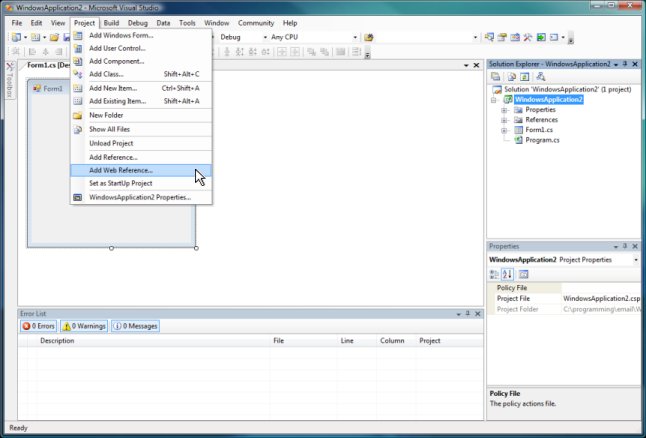
Task: Select Show All Files menu item
Action: point(141,129)
